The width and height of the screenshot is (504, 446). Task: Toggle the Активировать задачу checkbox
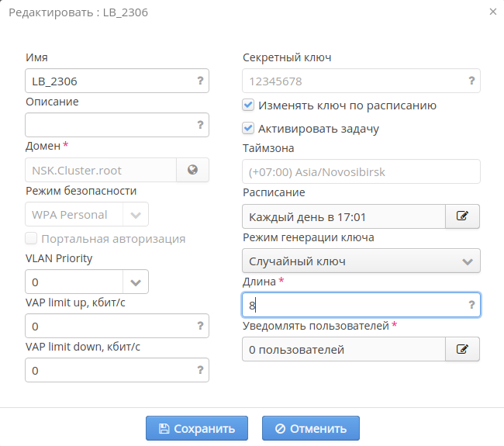[248, 129]
